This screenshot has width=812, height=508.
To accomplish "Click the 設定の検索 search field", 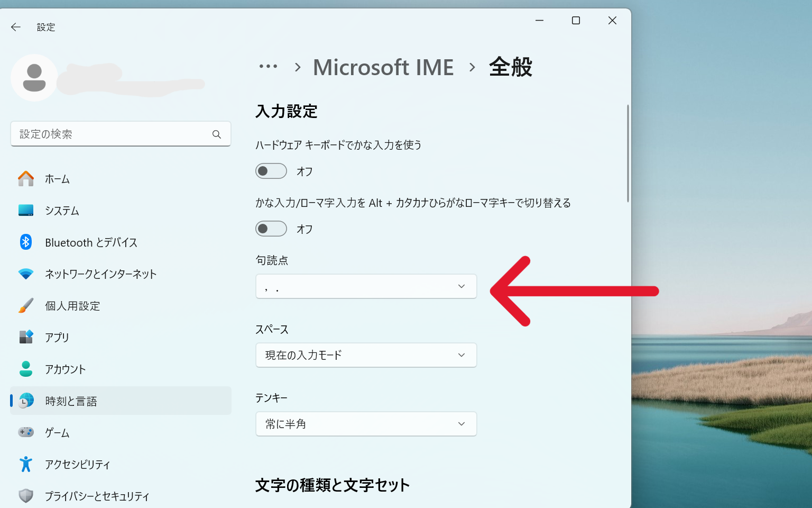I will tap(121, 134).
